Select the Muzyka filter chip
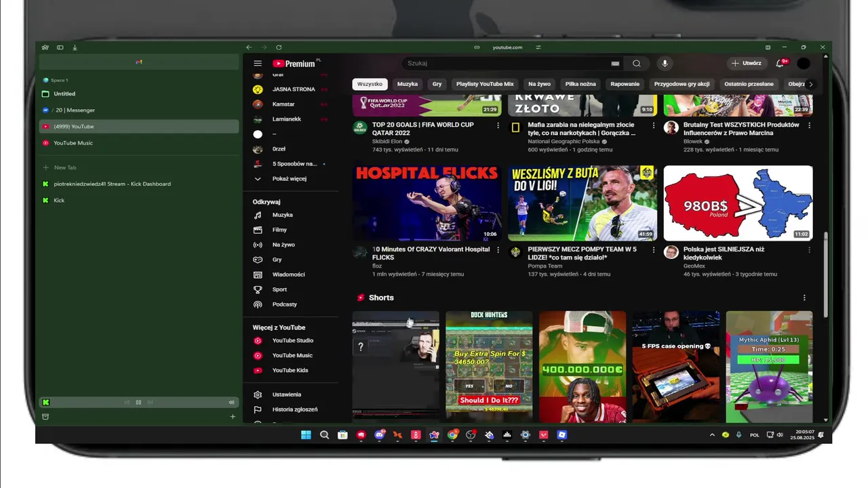 click(408, 84)
